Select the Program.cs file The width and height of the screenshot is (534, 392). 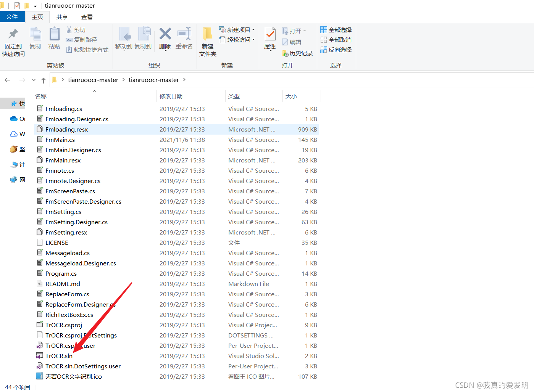coord(61,273)
